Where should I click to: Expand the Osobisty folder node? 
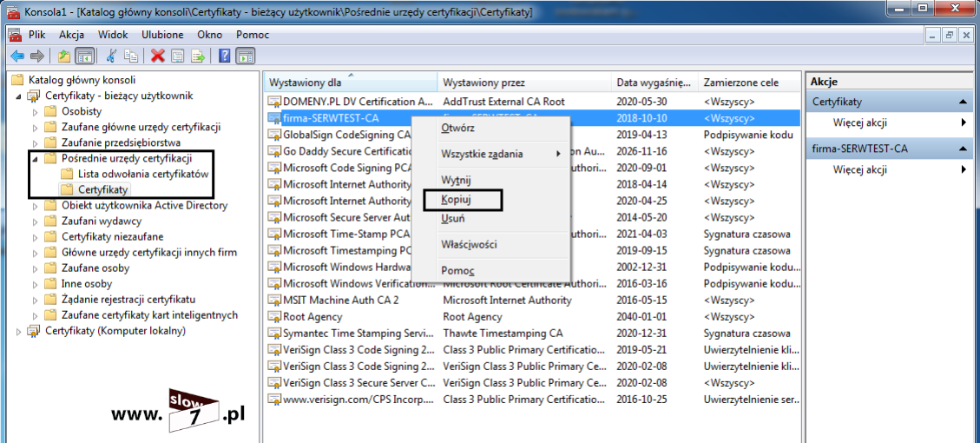tap(35, 111)
